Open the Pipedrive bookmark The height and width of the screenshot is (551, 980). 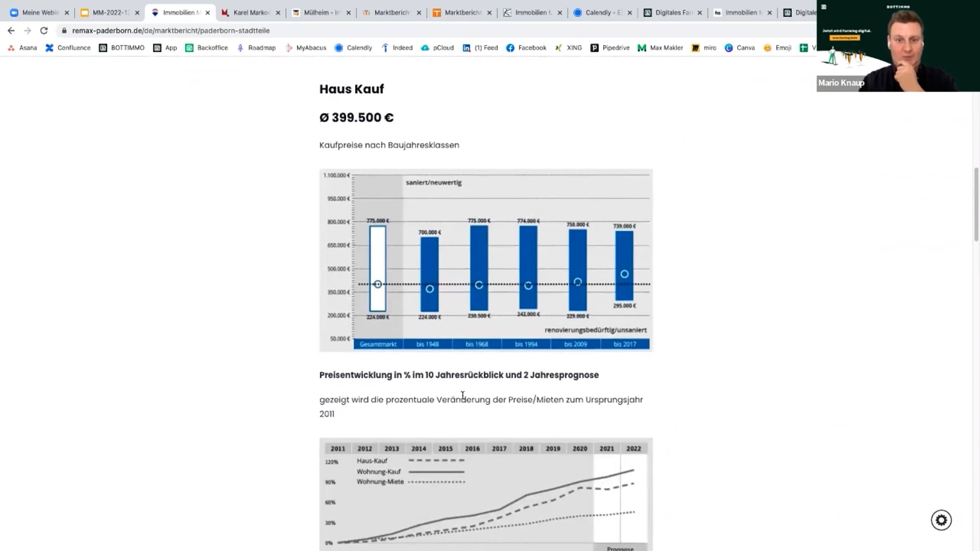point(610,47)
